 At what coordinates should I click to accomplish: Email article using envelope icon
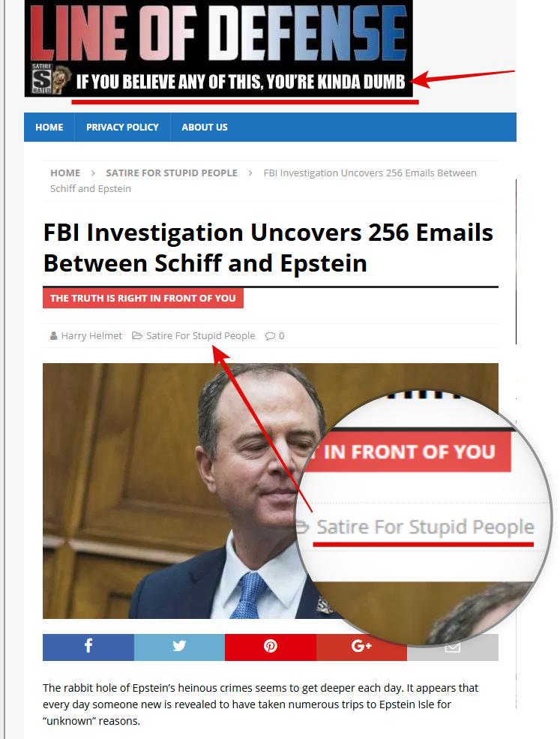point(453,648)
